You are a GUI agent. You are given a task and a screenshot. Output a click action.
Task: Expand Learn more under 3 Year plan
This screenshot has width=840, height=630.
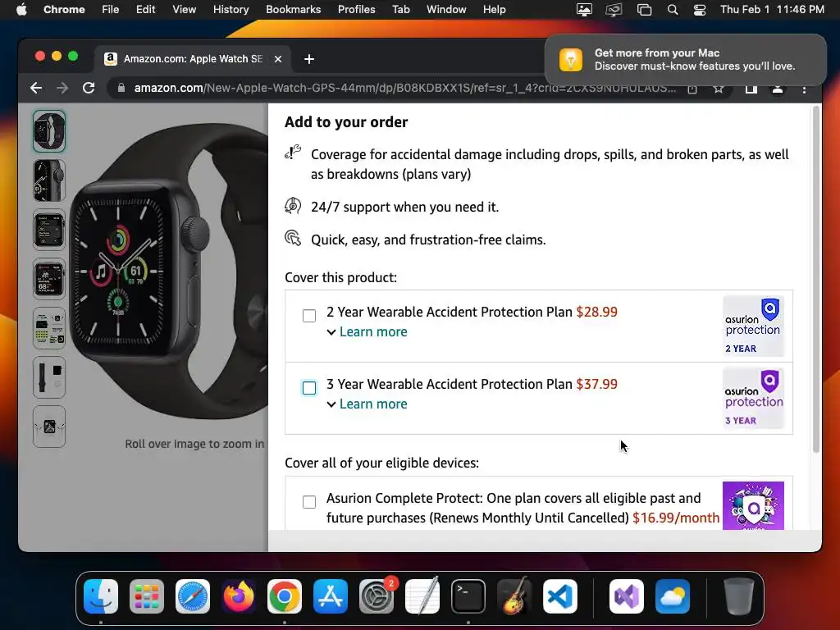pyautogui.click(x=367, y=404)
